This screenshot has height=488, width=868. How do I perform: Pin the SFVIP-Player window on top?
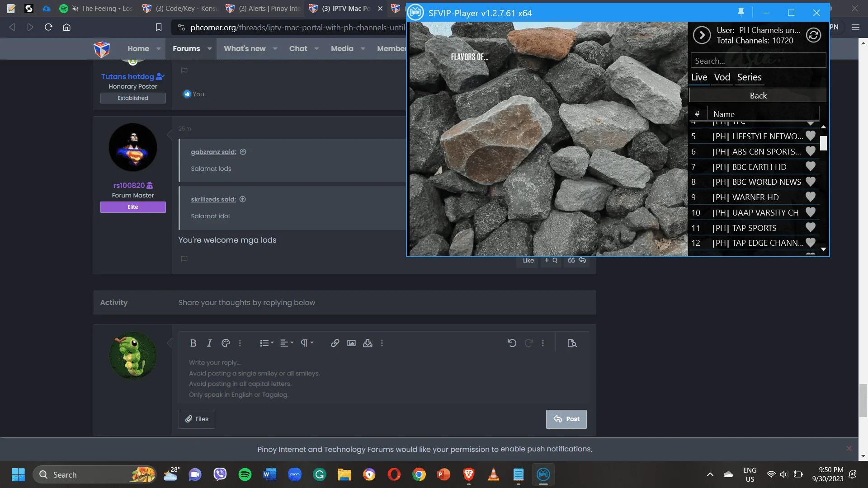(741, 13)
